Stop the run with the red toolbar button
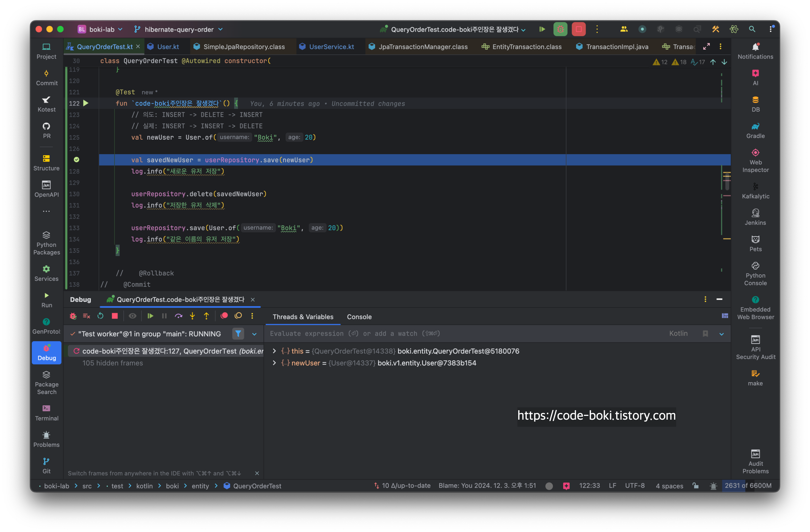 [578, 29]
